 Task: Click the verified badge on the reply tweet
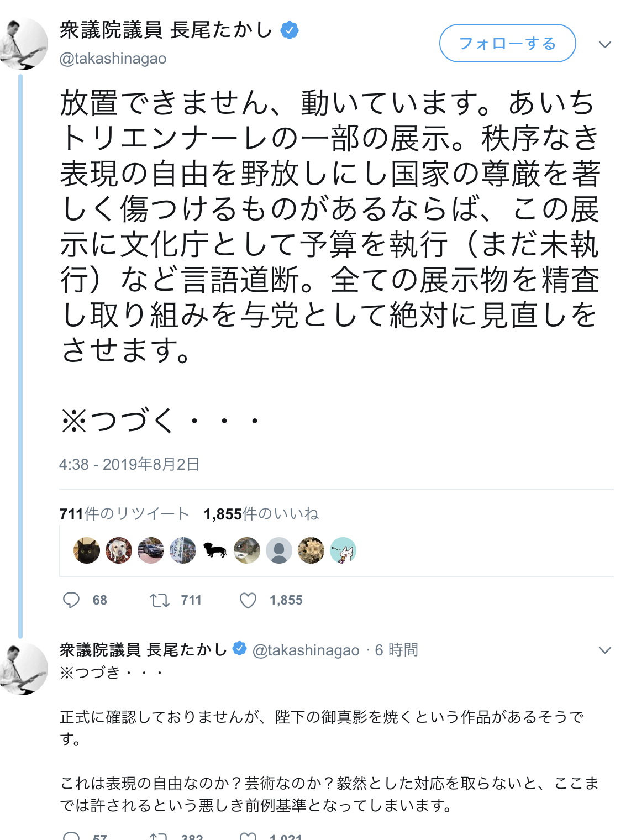[238, 649]
